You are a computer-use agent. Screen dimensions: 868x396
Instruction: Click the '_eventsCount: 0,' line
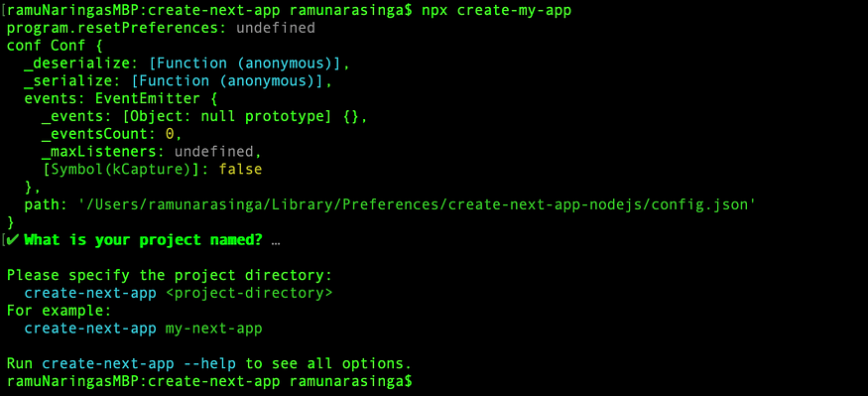[x=112, y=134]
